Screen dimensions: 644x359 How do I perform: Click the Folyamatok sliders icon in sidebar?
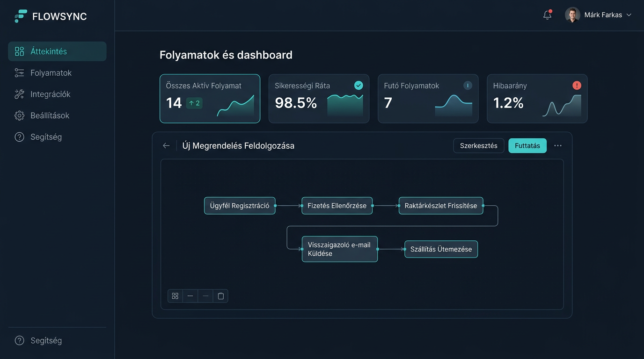(x=19, y=73)
